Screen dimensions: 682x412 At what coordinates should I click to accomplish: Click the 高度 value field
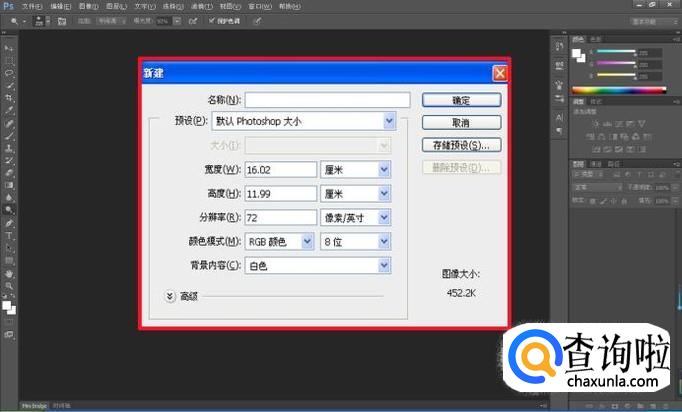coord(281,194)
